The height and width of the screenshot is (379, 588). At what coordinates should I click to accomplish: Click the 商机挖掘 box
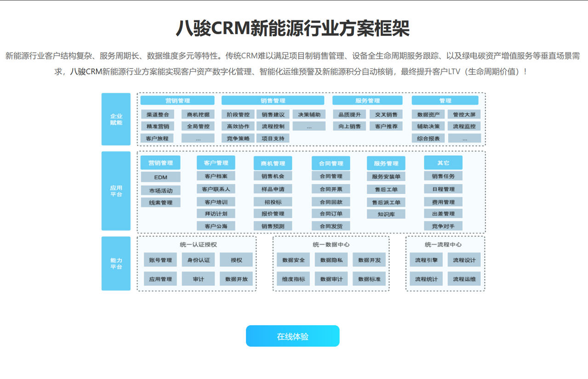point(198,114)
